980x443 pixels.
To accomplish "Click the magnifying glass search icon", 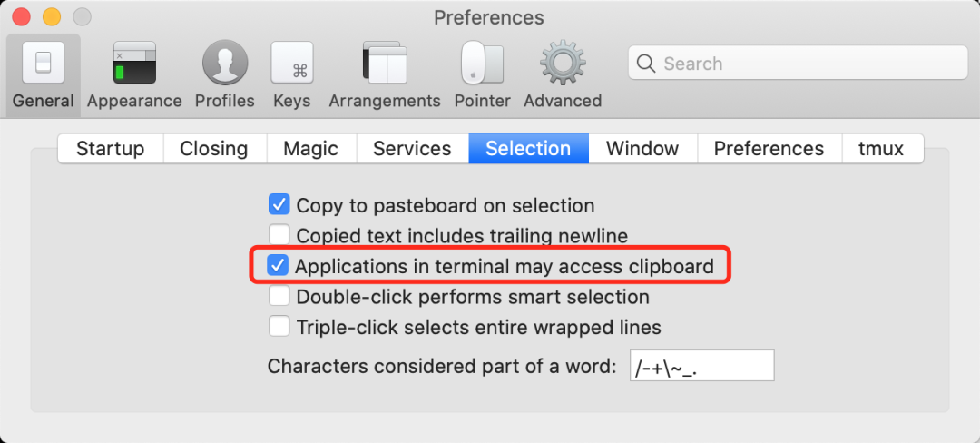I will click(x=646, y=64).
